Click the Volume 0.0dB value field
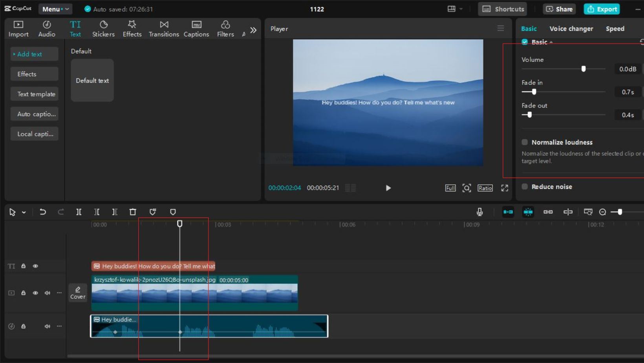 [x=628, y=69]
